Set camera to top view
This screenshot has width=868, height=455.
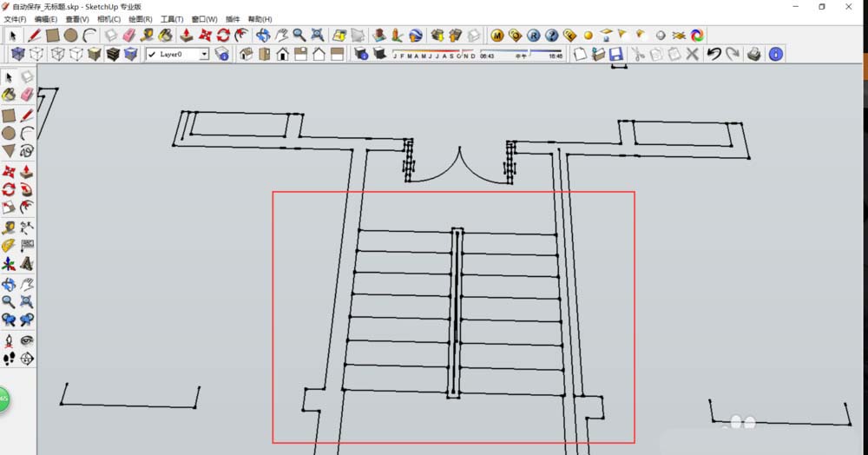(265, 54)
